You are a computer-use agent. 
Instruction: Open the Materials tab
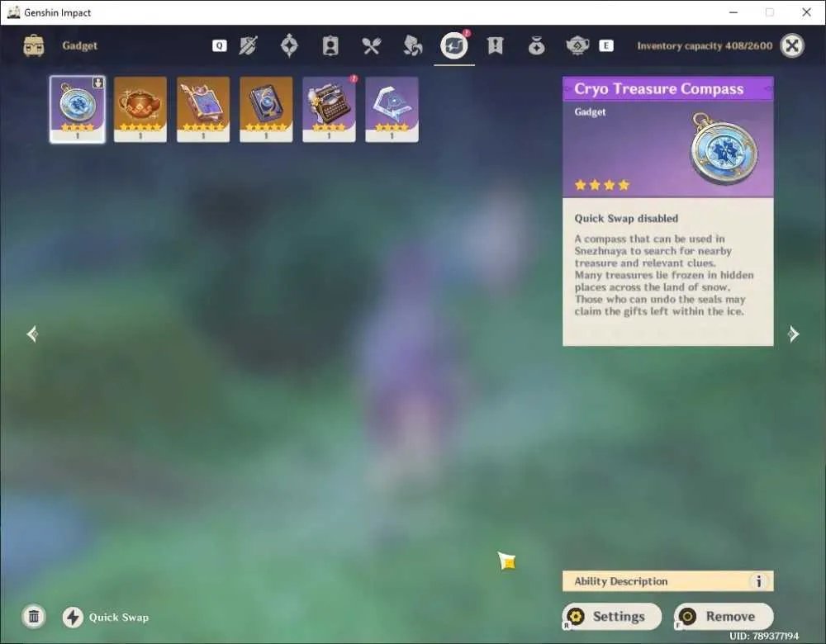[412, 45]
